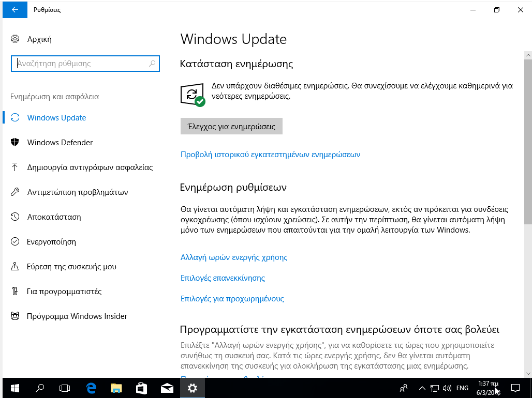Select Windows Update in the sidebar

(56, 118)
